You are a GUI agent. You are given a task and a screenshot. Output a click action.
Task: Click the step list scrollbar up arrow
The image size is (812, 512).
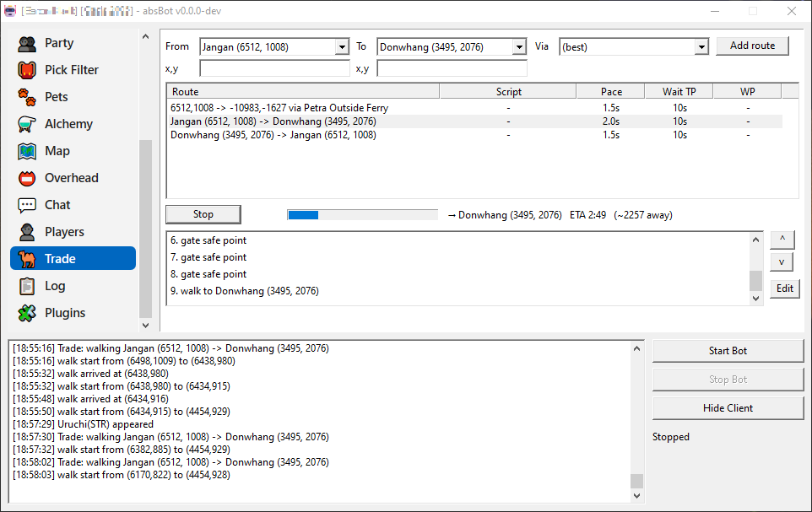[755, 240]
